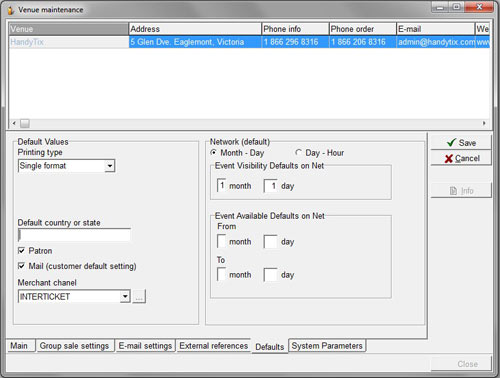The image size is (500, 378).
Task: Click the Phone info column header
Action: tap(295, 29)
